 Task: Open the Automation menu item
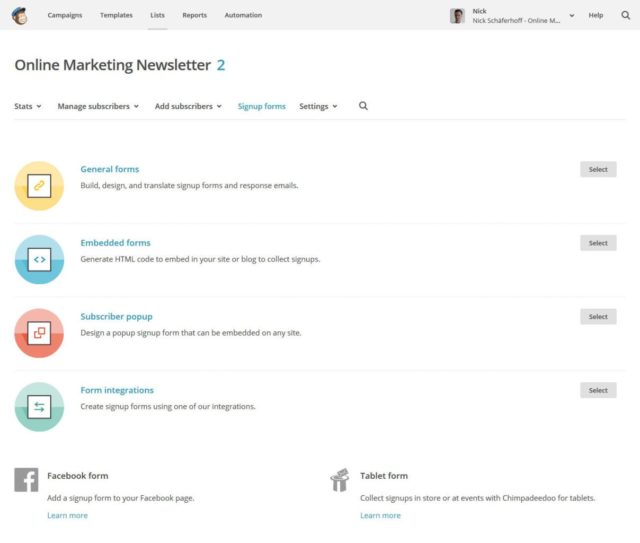pos(243,15)
